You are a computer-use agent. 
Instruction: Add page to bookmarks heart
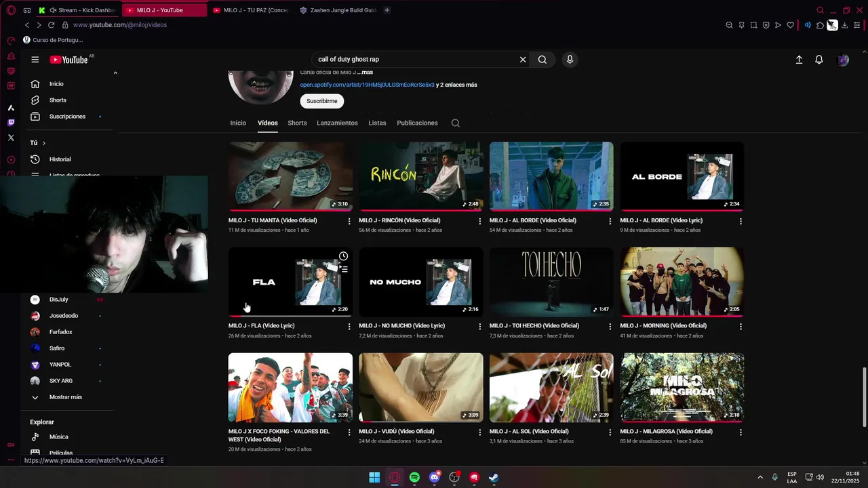tap(790, 25)
